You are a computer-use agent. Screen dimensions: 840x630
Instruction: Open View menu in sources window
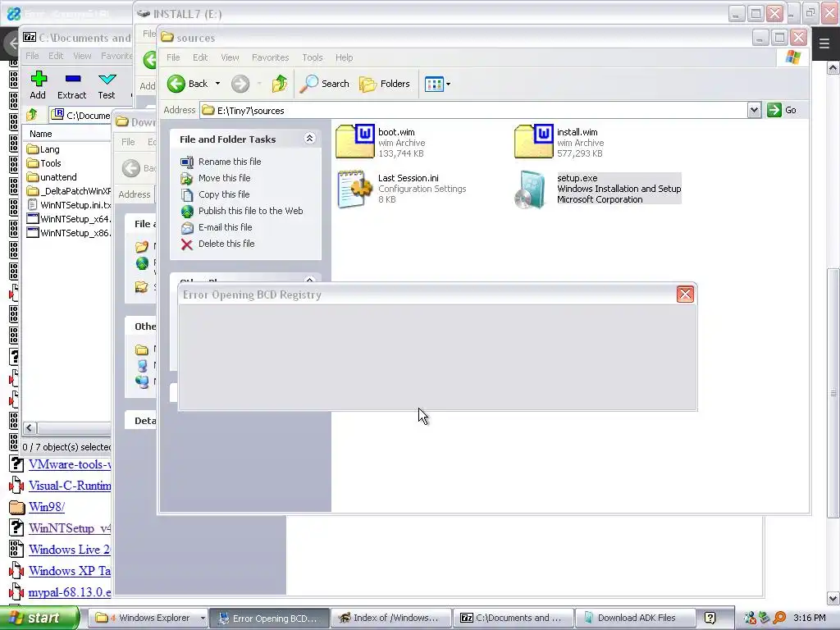tap(230, 57)
